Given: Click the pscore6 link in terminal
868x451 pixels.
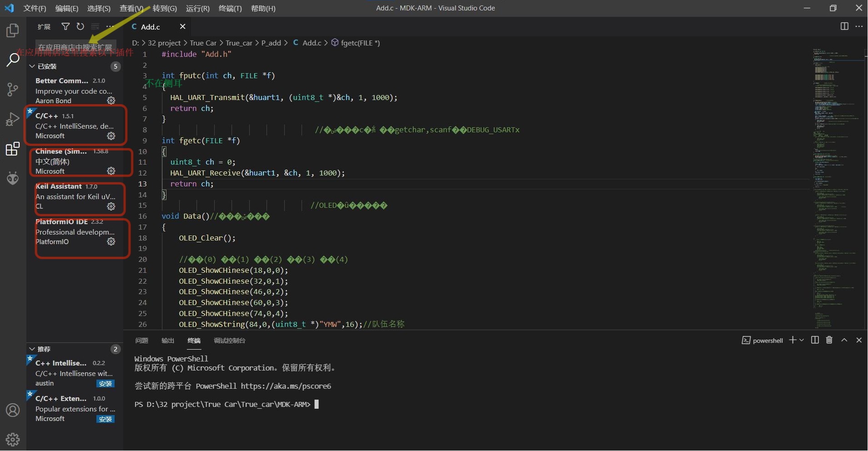Looking at the screenshot, I should click(x=286, y=386).
